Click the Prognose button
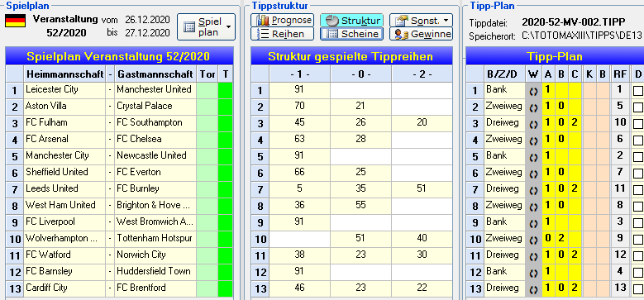Screen dimensions: 644x300 click(x=282, y=20)
